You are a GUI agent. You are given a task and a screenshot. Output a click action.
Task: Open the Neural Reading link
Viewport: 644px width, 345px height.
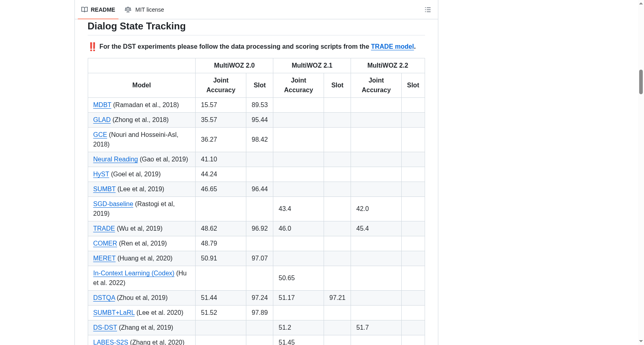pyautogui.click(x=116, y=159)
